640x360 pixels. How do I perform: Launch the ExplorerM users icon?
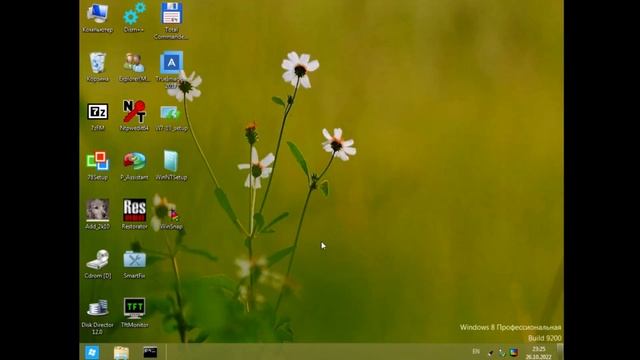click(134, 67)
